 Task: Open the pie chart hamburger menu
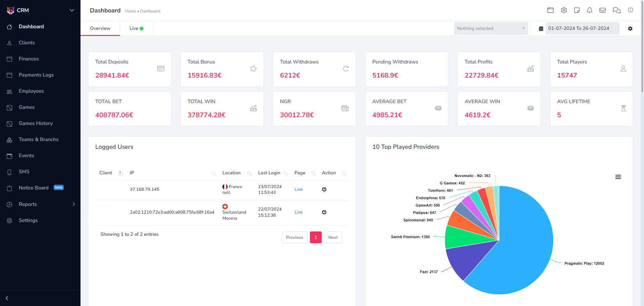(x=618, y=177)
